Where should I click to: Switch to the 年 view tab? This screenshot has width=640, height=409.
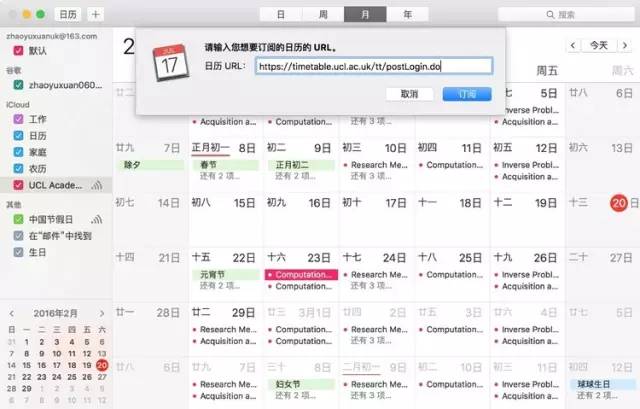click(x=406, y=15)
